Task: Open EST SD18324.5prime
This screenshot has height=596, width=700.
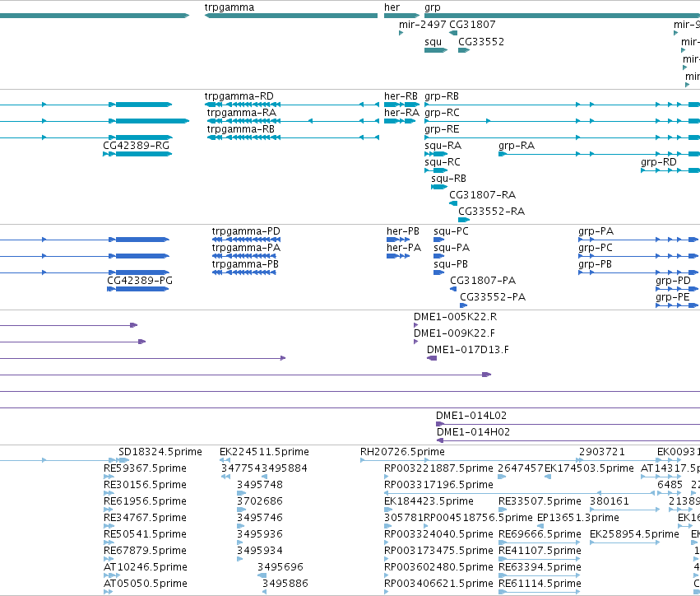Action: tap(160, 452)
